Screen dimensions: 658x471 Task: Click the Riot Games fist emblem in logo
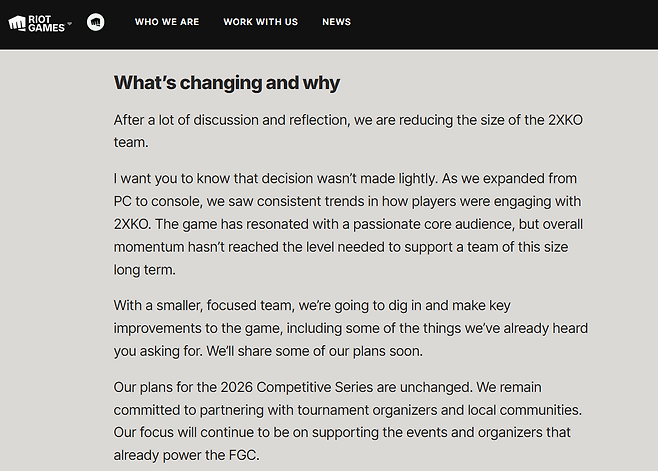pyautogui.click(x=17, y=22)
